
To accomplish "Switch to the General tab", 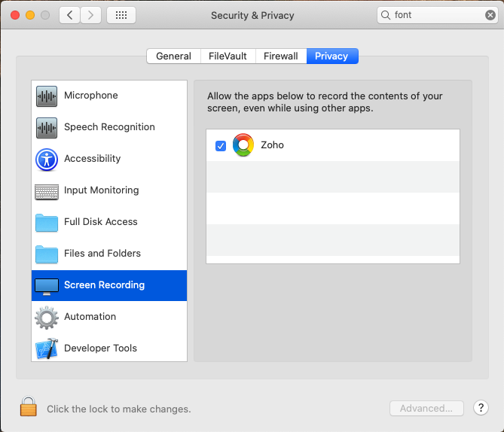I will (173, 56).
